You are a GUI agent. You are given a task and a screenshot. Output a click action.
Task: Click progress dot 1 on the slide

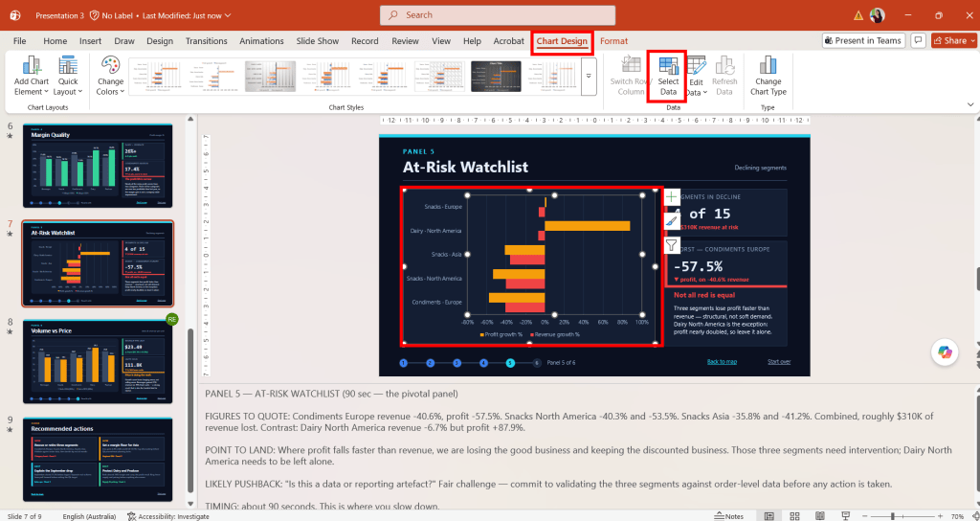[x=403, y=363]
